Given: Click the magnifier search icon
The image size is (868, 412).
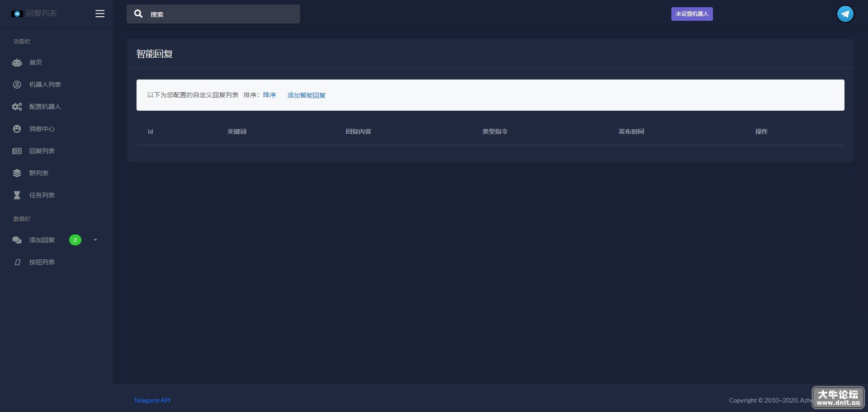Looking at the screenshot, I should pos(138,14).
